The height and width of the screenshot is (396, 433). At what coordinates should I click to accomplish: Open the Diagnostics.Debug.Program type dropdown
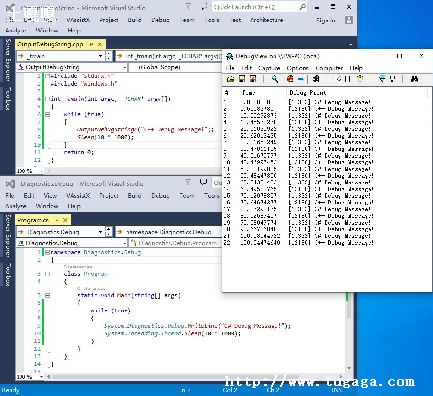[x=176, y=243]
